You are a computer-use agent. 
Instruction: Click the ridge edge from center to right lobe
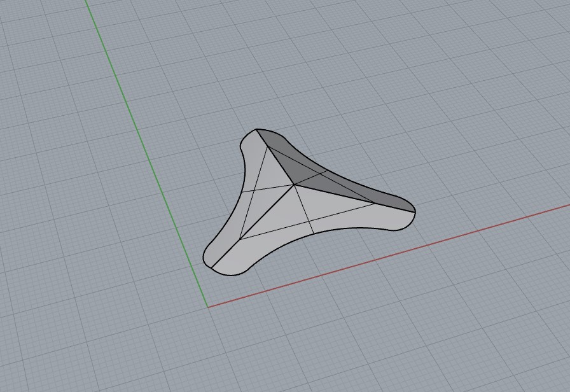334,194
